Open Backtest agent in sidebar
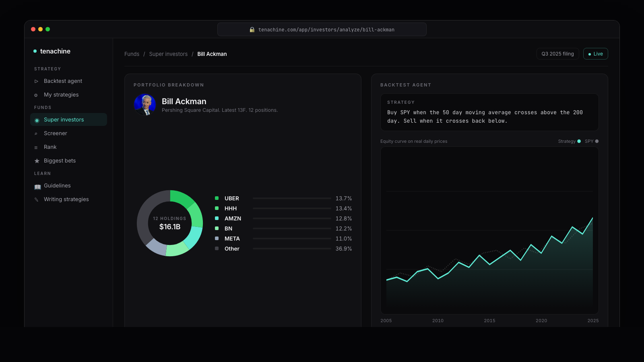 pos(68,81)
